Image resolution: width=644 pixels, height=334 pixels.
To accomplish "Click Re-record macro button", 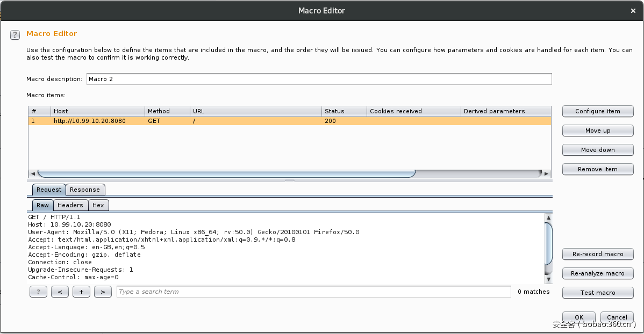I will click(598, 254).
